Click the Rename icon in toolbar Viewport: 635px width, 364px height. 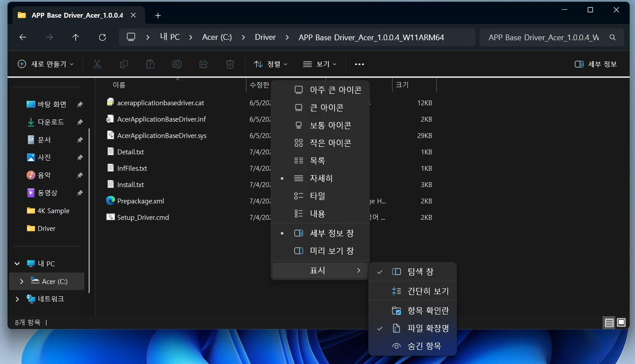pyautogui.click(x=177, y=64)
